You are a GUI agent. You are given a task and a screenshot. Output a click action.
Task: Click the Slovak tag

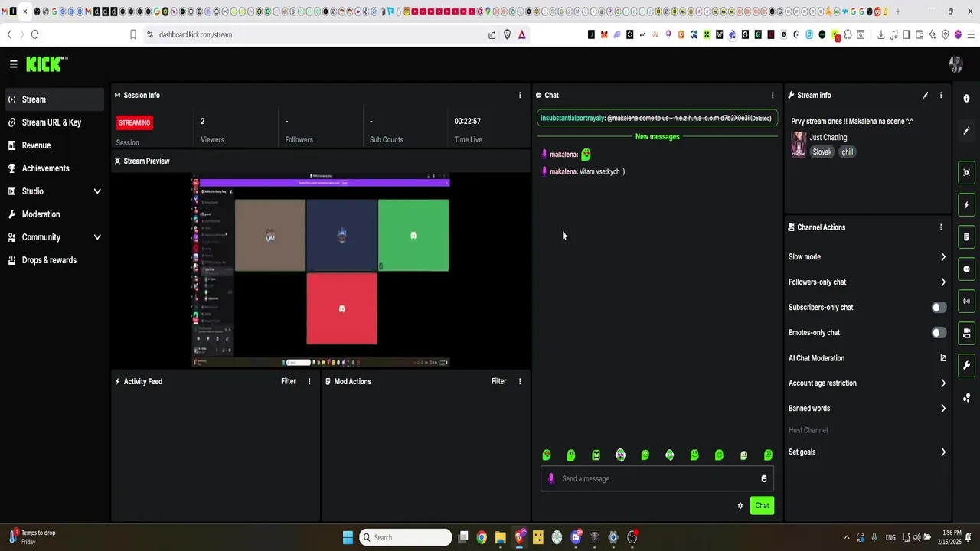click(822, 152)
